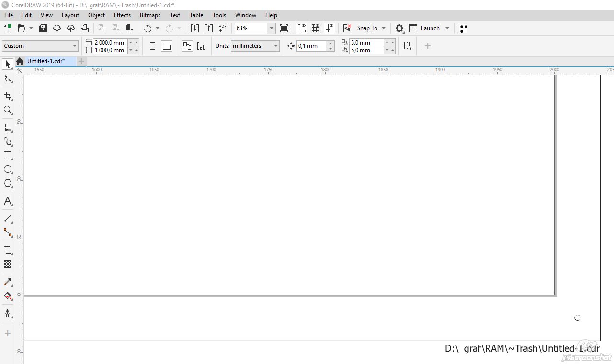Select the Parallel Dimension tool
Image resolution: width=614 pixels, height=364 pixels.
point(8,219)
